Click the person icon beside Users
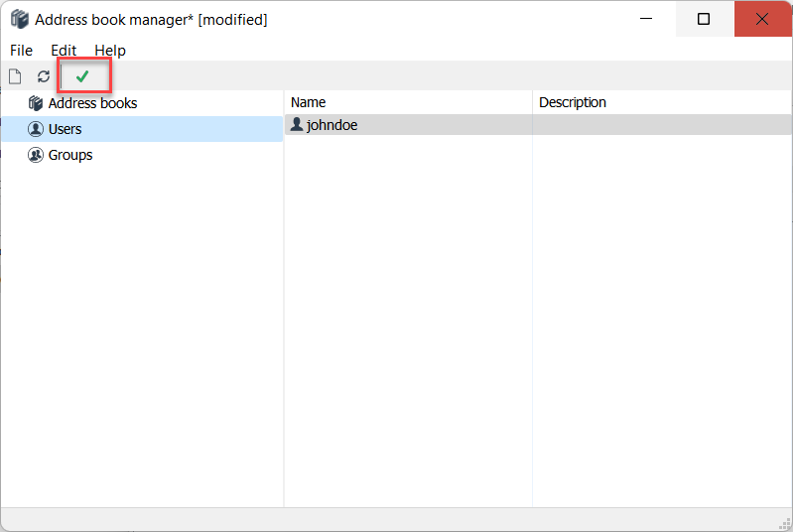Screen dimensions: 793x532 36,129
